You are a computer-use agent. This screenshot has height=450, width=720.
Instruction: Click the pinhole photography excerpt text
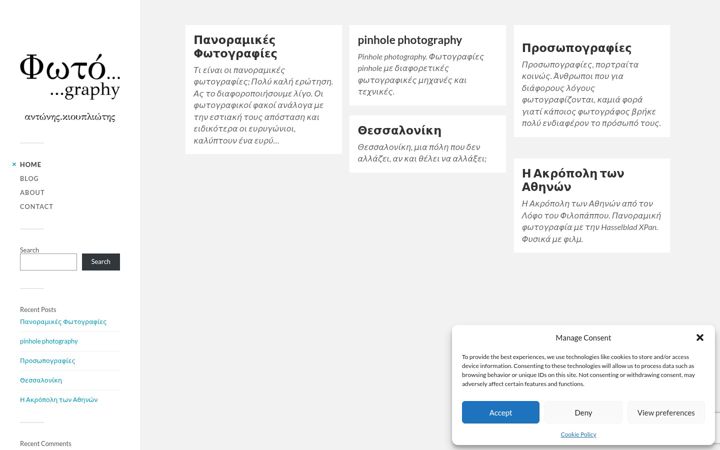click(x=421, y=74)
